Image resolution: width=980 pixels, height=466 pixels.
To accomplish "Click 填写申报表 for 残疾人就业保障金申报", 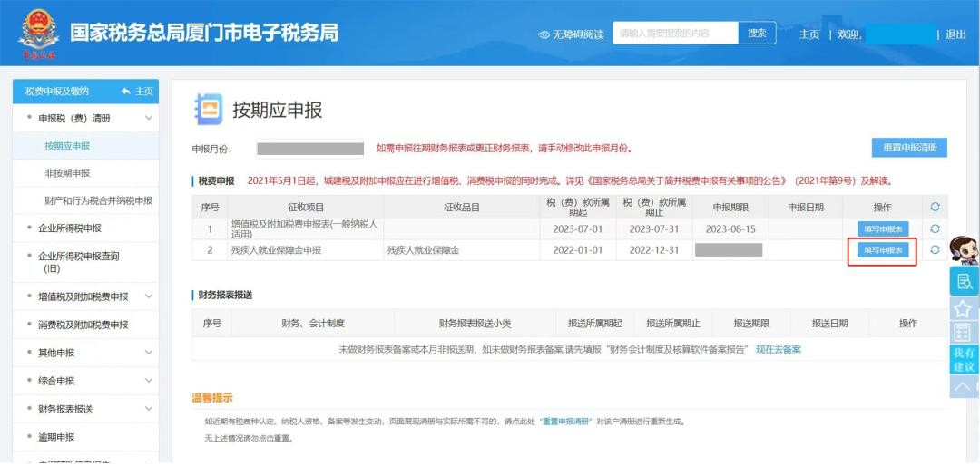I will [883, 250].
